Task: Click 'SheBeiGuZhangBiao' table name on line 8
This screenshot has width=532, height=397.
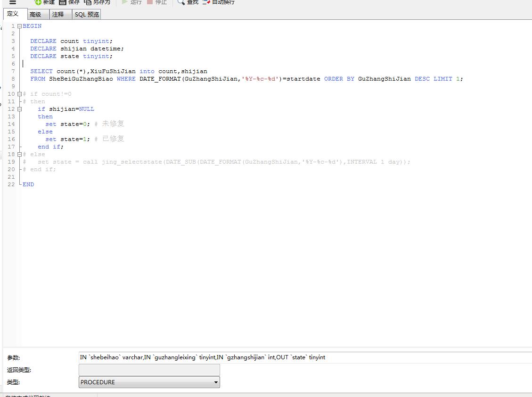Action: (x=81, y=79)
